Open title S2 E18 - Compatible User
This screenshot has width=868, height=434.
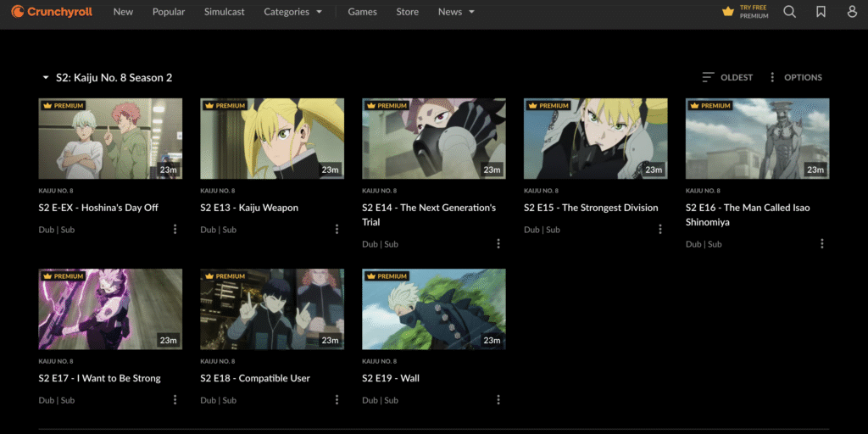tap(255, 378)
